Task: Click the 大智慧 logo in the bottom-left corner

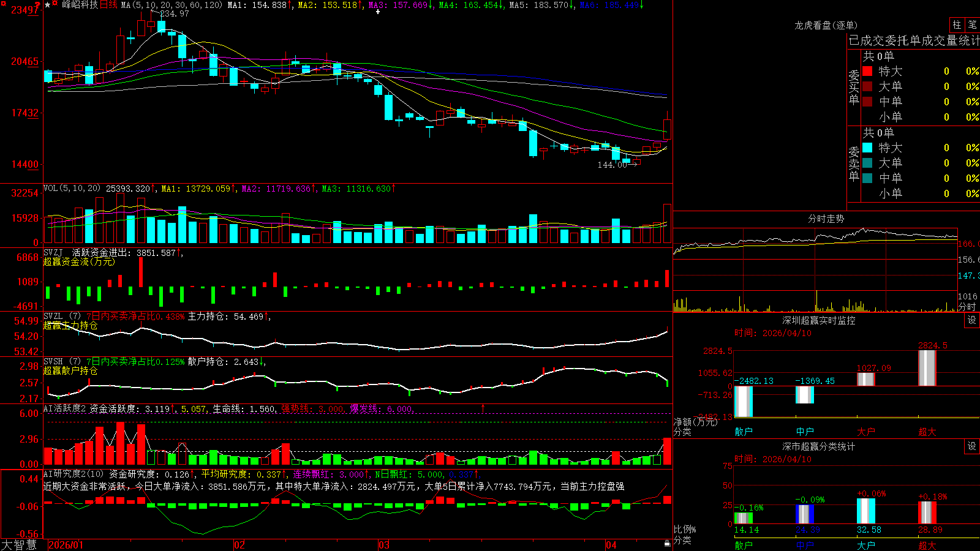Action: 19,545
